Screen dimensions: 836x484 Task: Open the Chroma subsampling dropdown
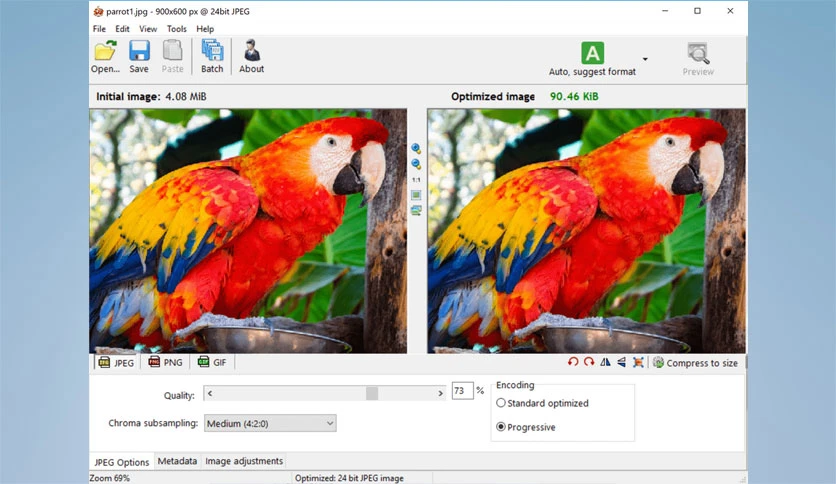(270, 423)
